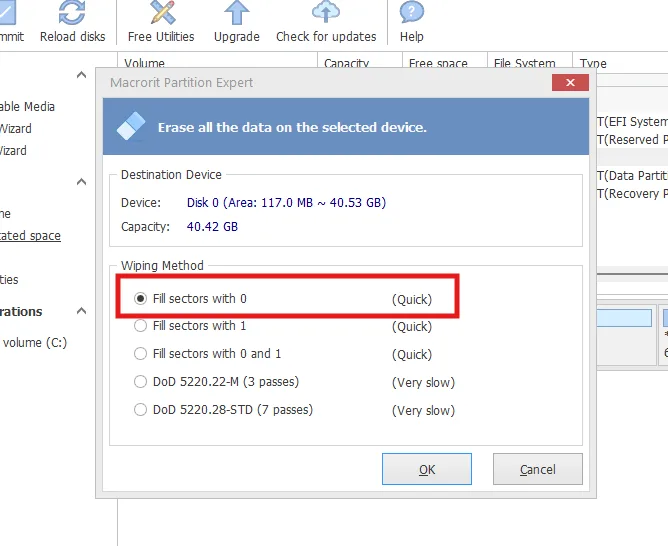The image size is (668, 546).
Task: Click the Volume column header
Action: 217,63
